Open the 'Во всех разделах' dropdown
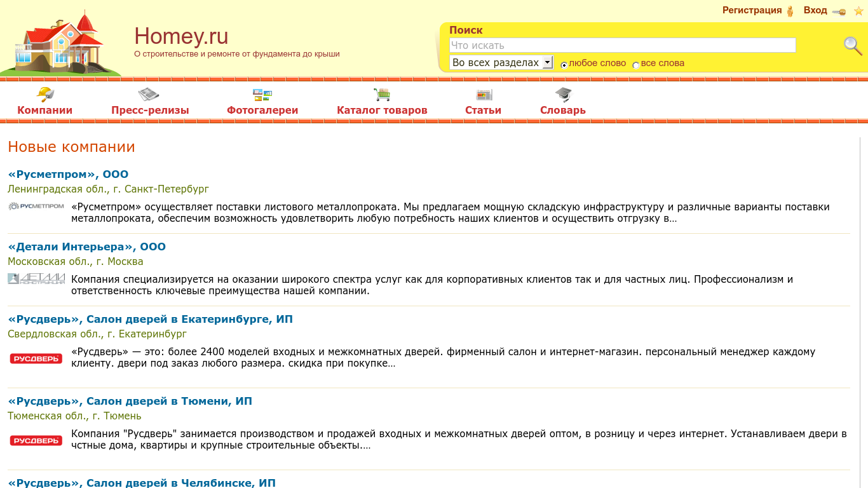 tap(501, 62)
